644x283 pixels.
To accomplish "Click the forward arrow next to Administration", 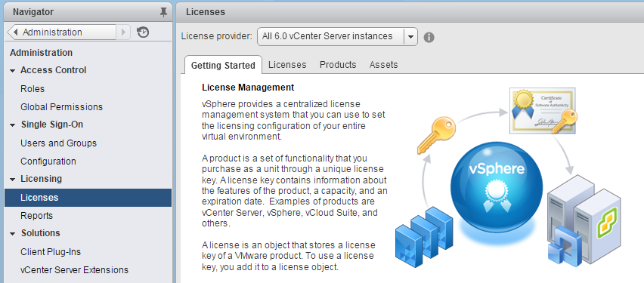I will 123,32.
